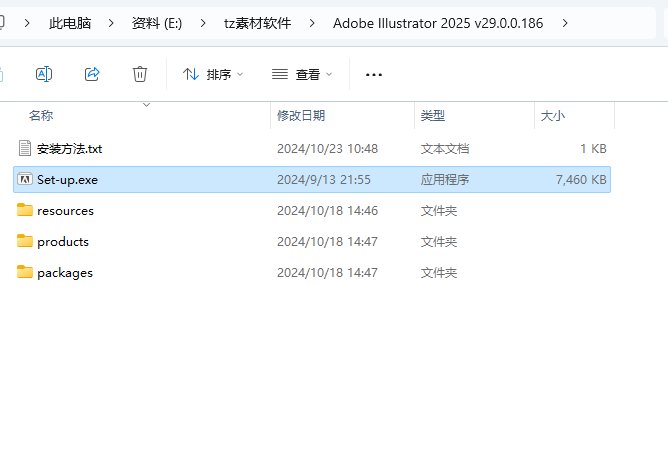The image size is (668, 467).
Task: Select the products folder name
Action: coord(63,242)
